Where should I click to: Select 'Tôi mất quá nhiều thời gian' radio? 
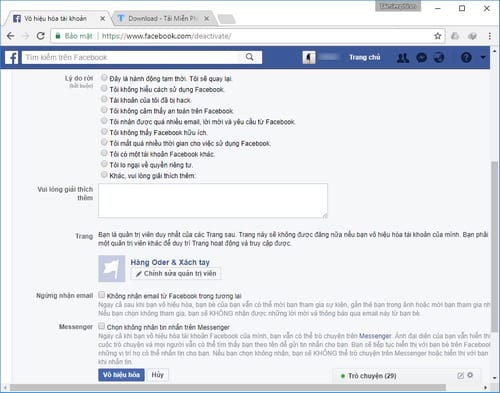(x=104, y=142)
